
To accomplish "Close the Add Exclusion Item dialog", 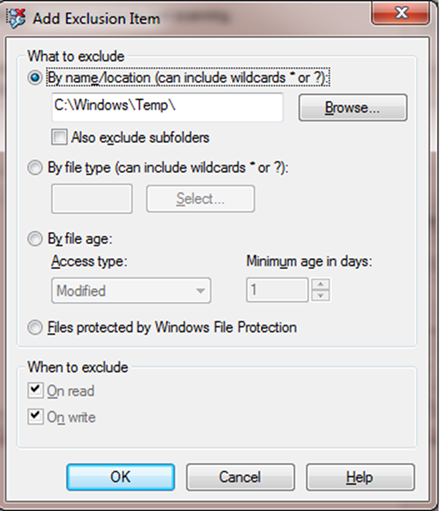I will pos(401,13).
